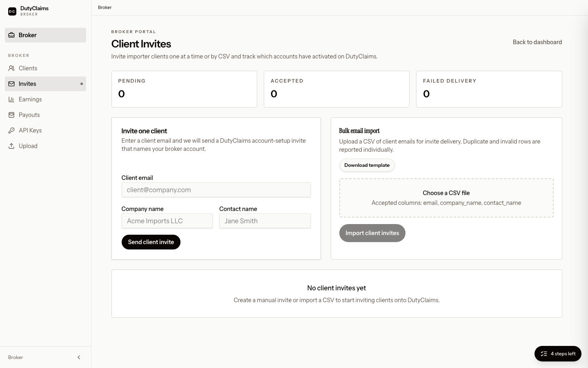
Task: Open the 4 steps left checklist
Action: tap(558, 354)
